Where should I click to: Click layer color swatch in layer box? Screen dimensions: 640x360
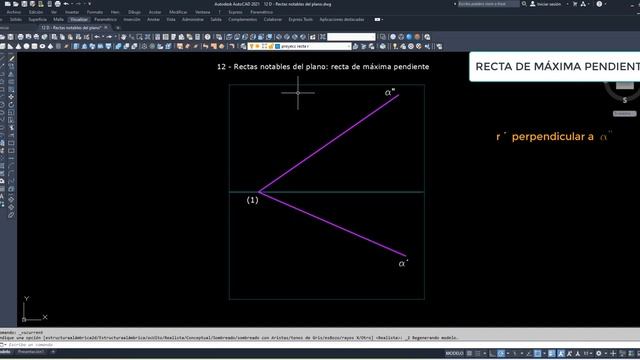pos(278,47)
